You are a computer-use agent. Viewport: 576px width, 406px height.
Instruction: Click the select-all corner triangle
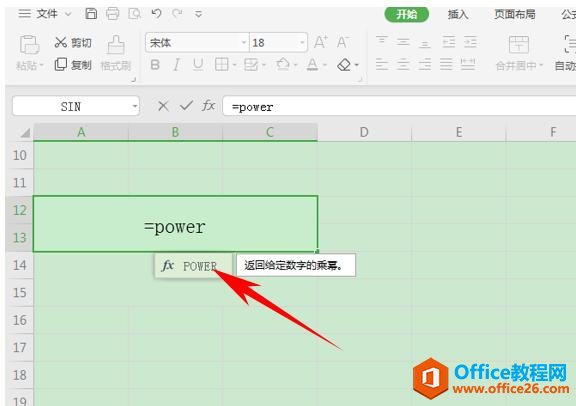pos(24,132)
